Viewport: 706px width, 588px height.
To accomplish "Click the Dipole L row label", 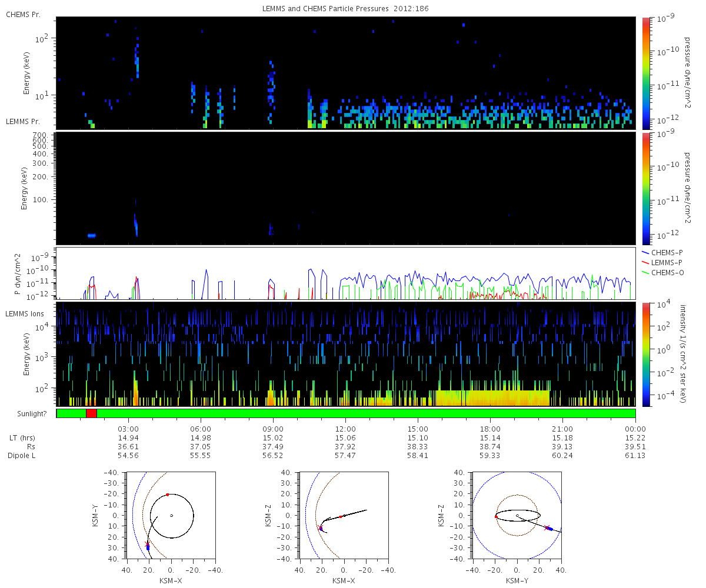I will point(24,456).
